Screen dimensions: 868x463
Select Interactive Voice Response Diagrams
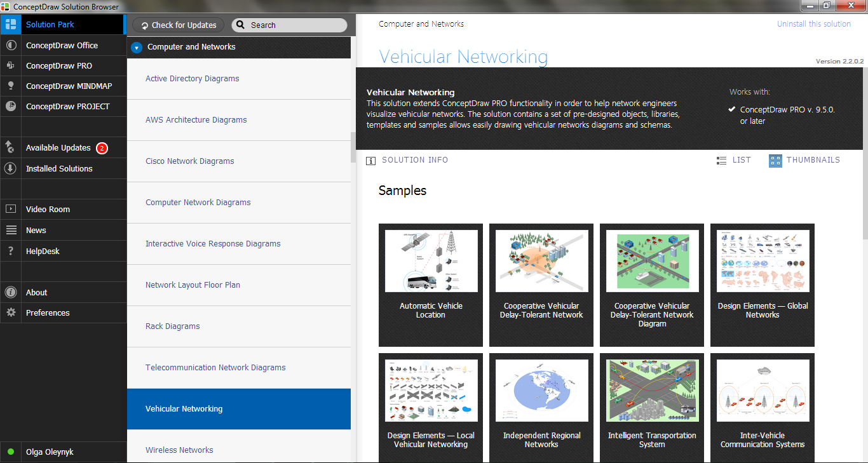pos(239,244)
